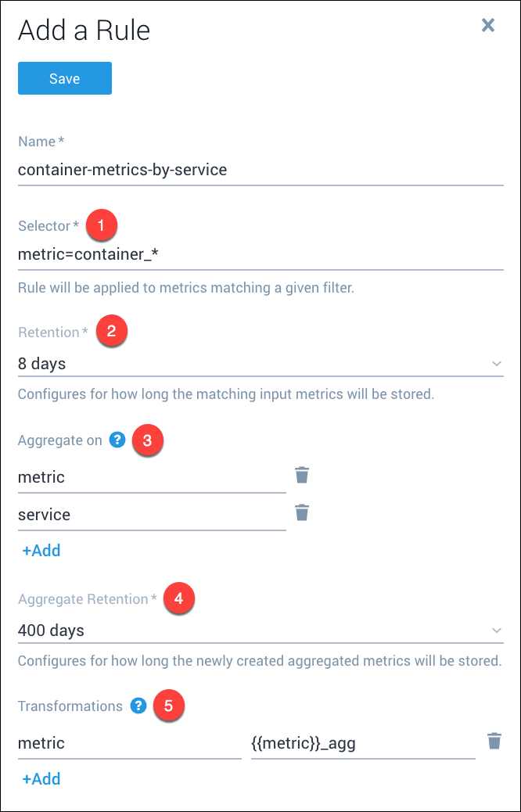Viewport: 521px width, 812px height.
Task: Click red callout marker 3
Action: point(148,440)
